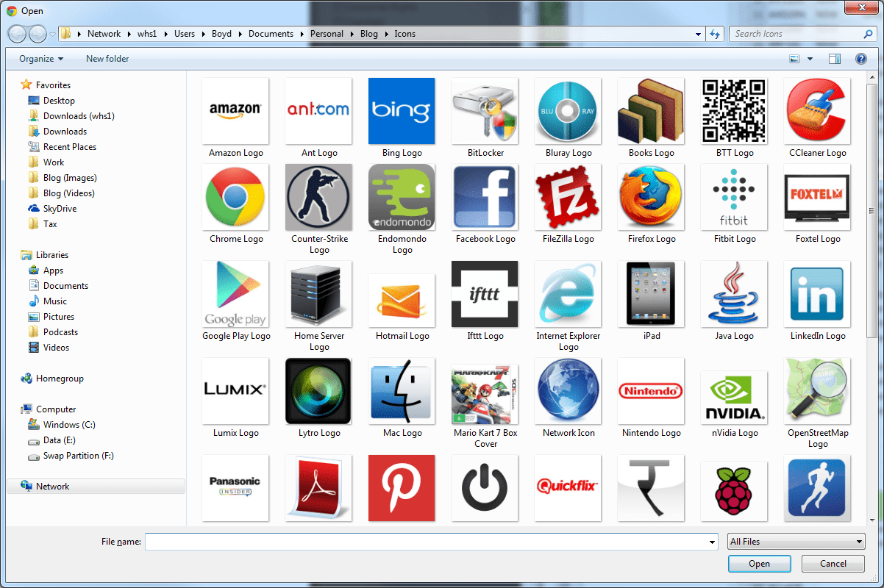The width and height of the screenshot is (884, 588).
Task: Choose the Bing Logo image
Action: click(x=402, y=111)
